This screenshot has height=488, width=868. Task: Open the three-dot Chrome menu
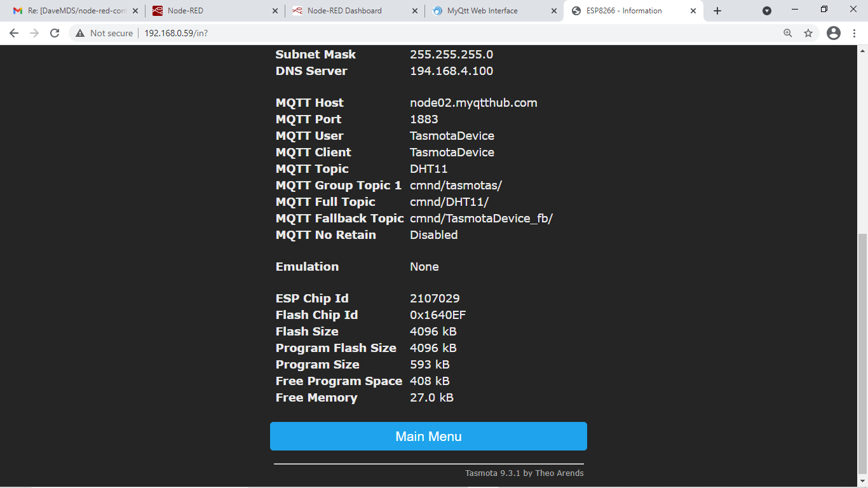coord(853,33)
